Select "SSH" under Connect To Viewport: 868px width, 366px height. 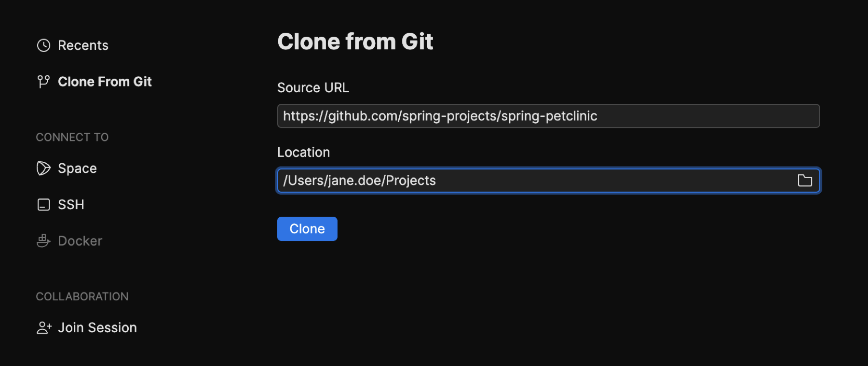click(71, 204)
